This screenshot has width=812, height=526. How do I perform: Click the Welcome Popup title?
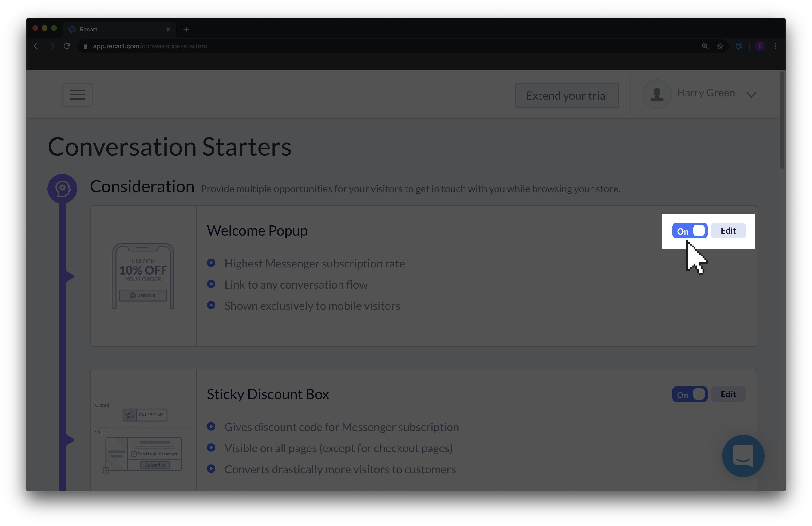(257, 231)
